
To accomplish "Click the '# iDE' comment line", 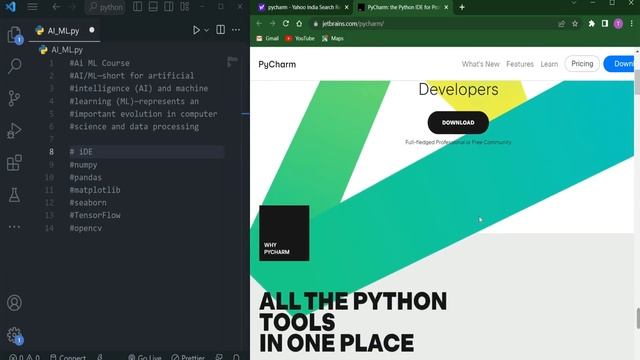I will (x=81, y=152).
